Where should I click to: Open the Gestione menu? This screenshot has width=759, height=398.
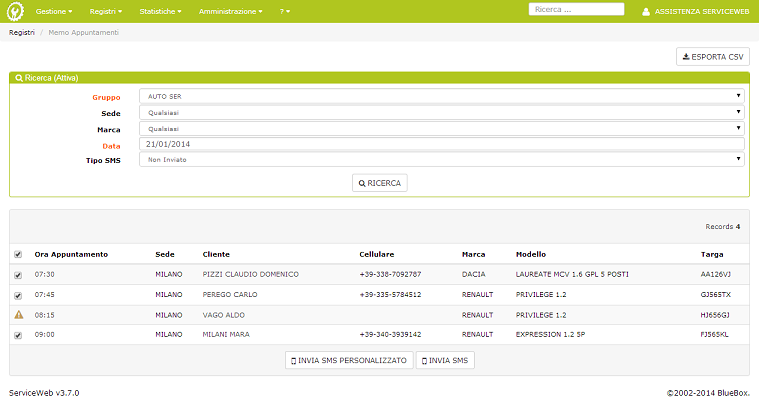pyautogui.click(x=54, y=11)
